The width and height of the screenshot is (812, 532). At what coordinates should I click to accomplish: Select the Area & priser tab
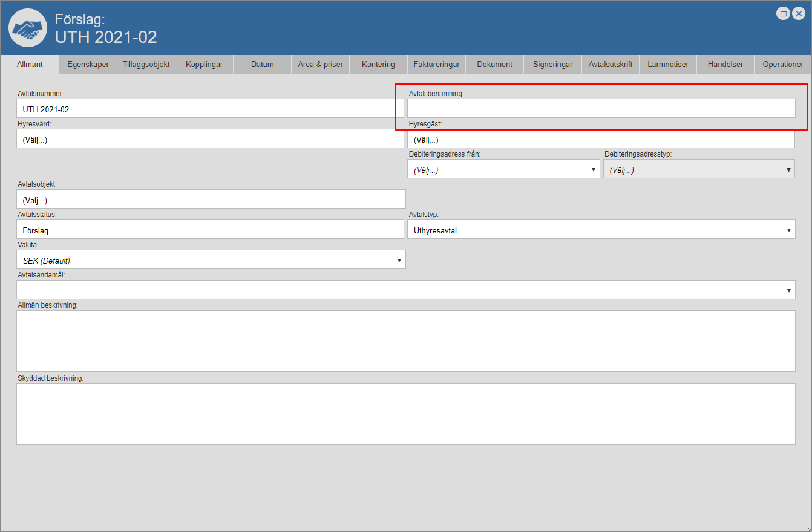click(320, 64)
